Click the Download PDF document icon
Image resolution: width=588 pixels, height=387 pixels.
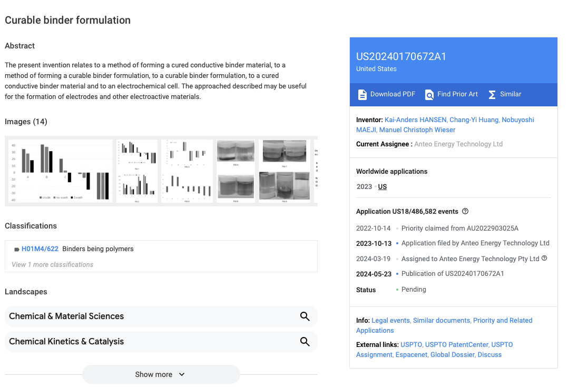coord(362,94)
